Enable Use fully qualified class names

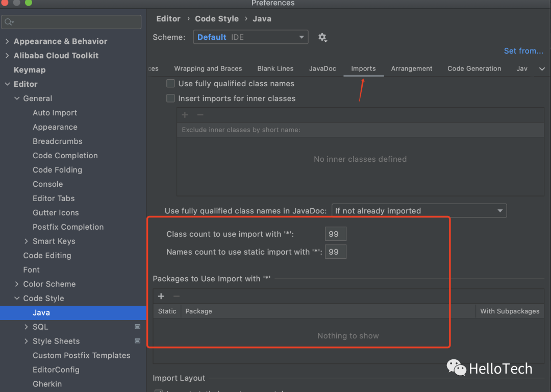pos(171,84)
